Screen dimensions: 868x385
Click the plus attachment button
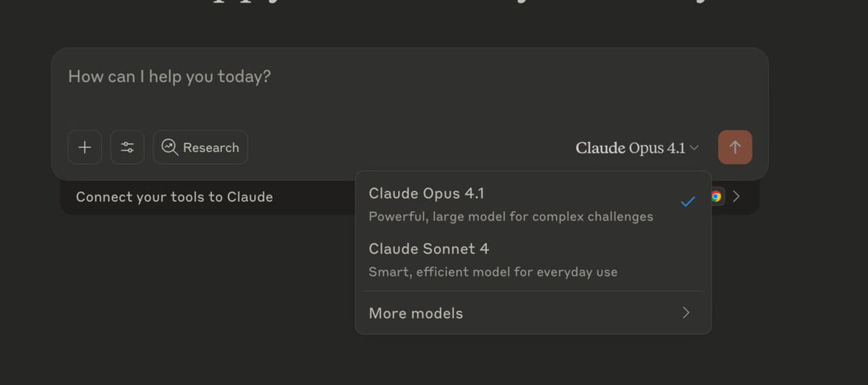85,148
